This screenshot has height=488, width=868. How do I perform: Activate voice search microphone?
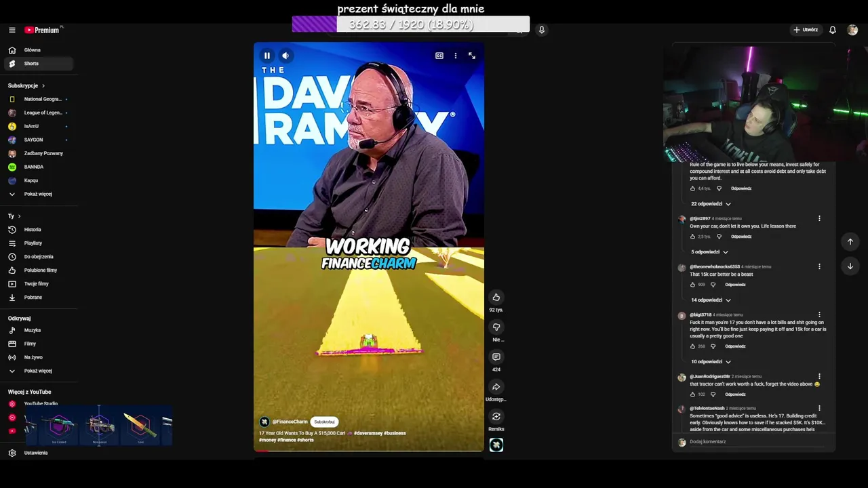click(541, 30)
